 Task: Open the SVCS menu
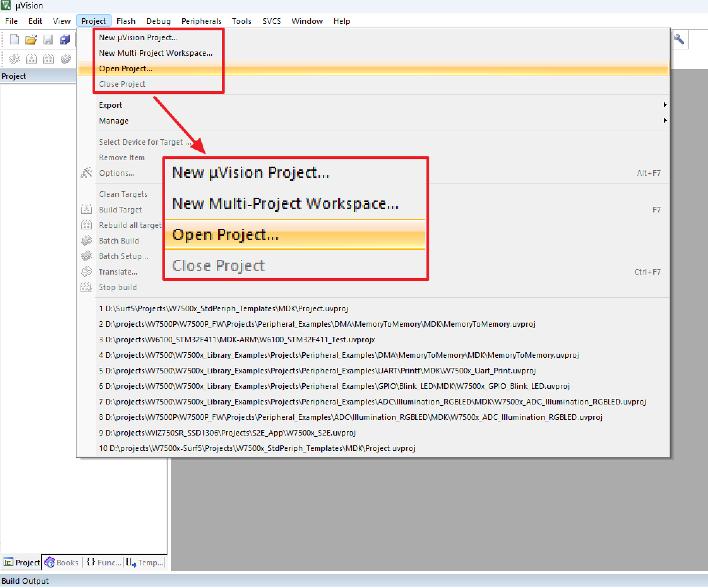point(272,21)
